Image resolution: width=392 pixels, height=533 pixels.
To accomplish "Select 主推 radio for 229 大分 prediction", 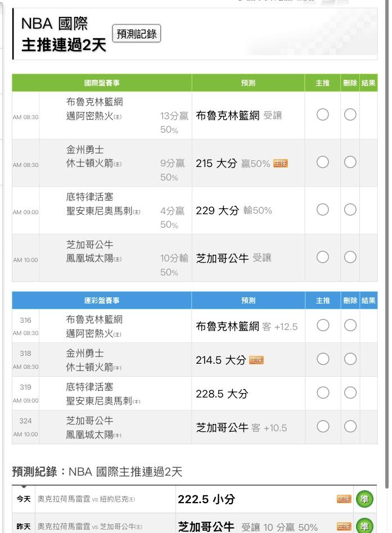I will [x=322, y=210].
